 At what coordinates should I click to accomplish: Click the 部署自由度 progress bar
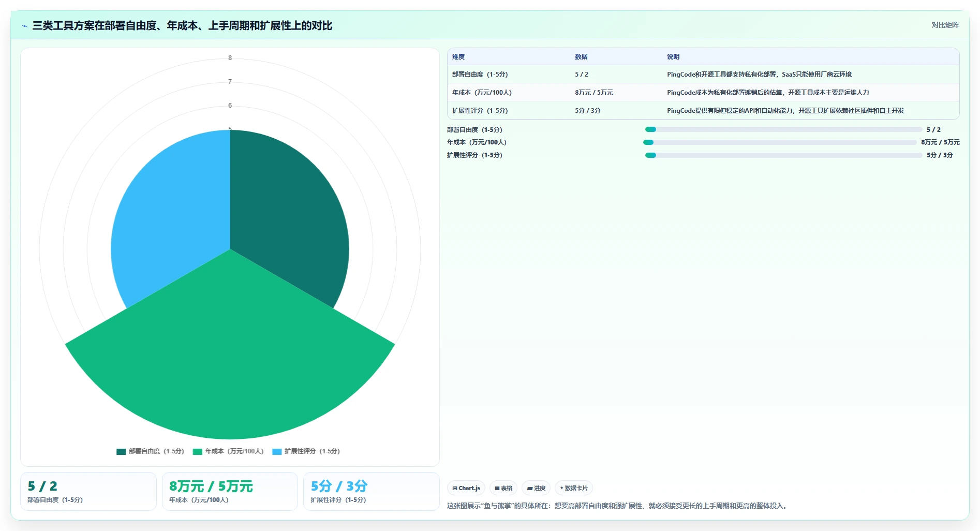pyautogui.click(x=783, y=129)
